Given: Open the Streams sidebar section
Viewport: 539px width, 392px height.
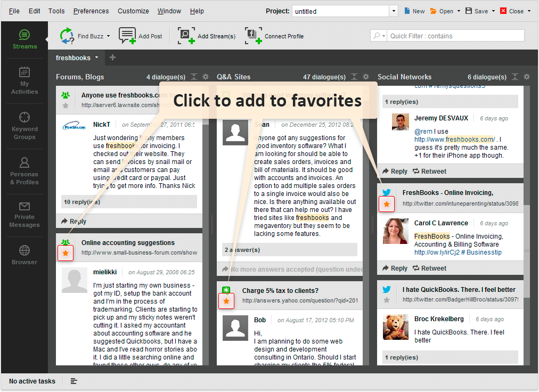Looking at the screenshot, I should point(24,39).
